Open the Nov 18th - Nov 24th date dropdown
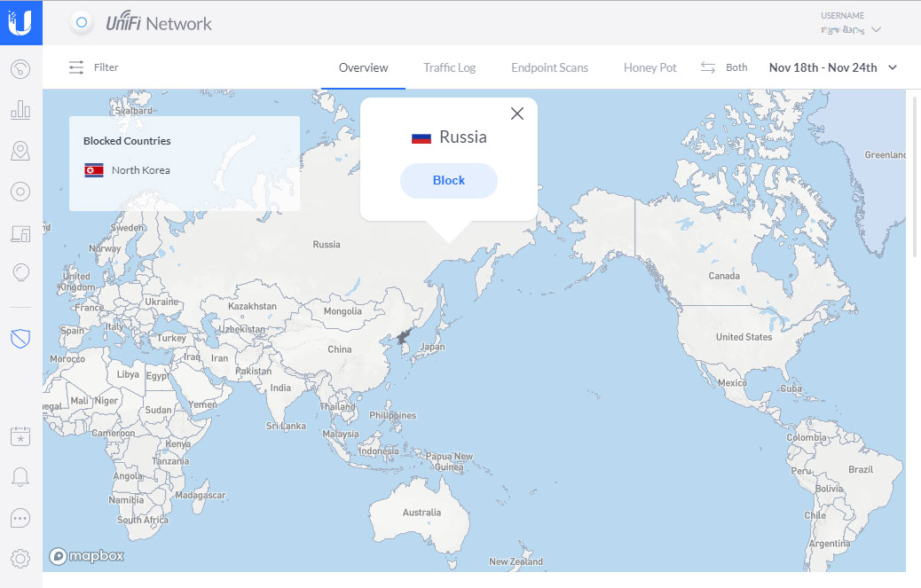Viewport: 921px width, 588px height. (x=832, y=67)
